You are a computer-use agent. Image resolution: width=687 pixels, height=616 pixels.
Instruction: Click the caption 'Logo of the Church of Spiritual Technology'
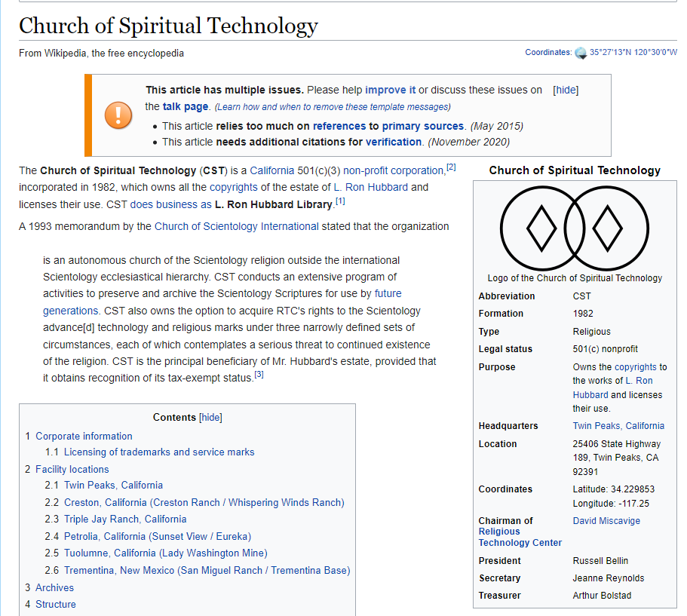[575, 278]
